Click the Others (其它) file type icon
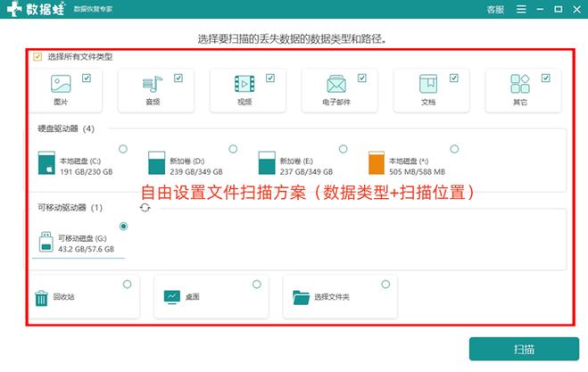This screenshot has height=372, width=588. [x=519, y=85]
